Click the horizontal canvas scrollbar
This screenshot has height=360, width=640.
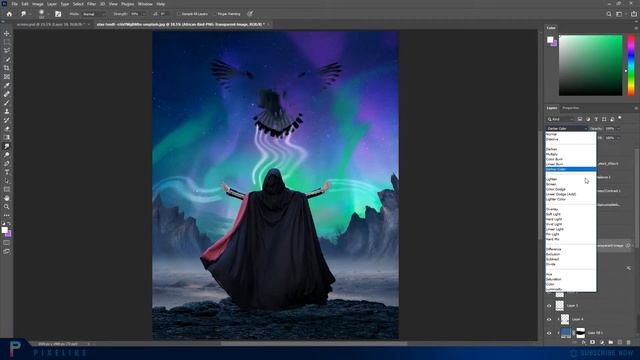pyautogui.click(x=313, y=343)
